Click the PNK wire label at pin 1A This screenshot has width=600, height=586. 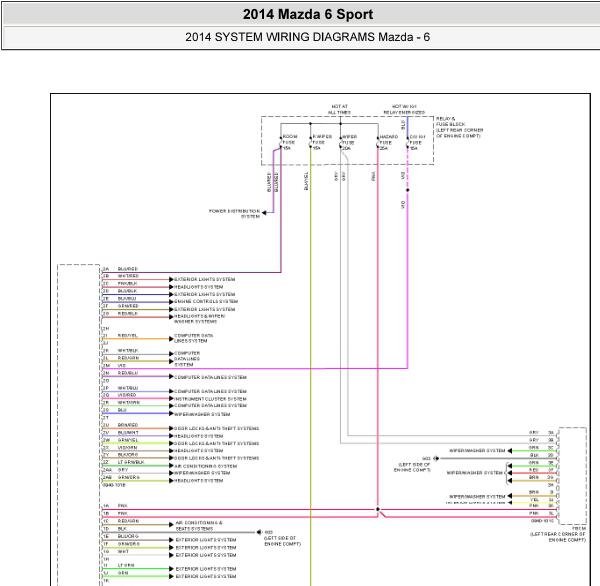coord(122,506)
